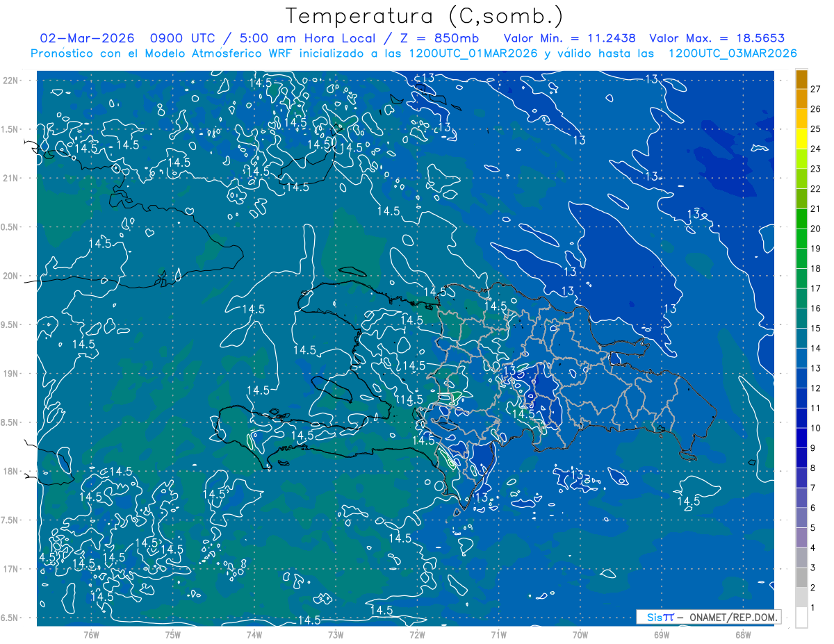Click the "76W" longitude label
The image size is (834, 644).
[91, 635]
